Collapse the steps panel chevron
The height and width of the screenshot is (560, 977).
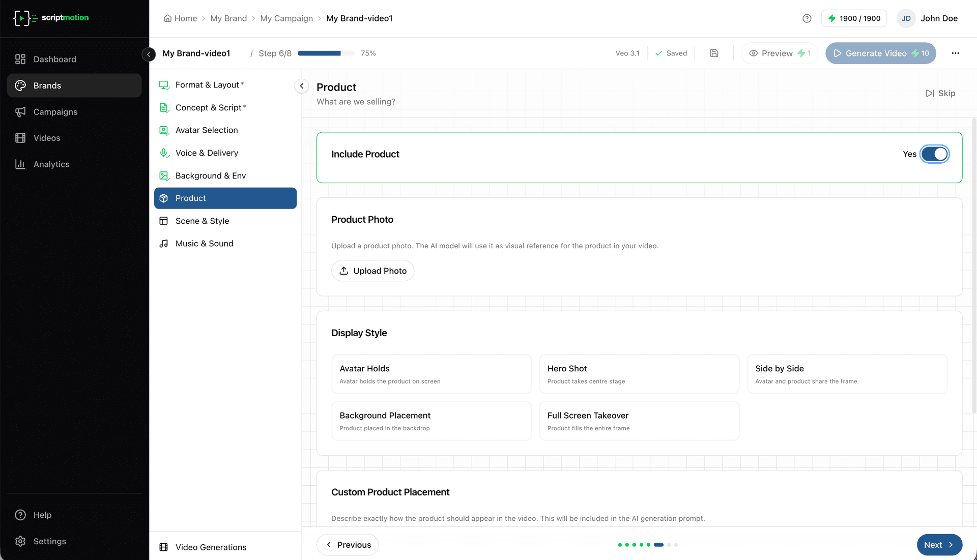point(302,86)
